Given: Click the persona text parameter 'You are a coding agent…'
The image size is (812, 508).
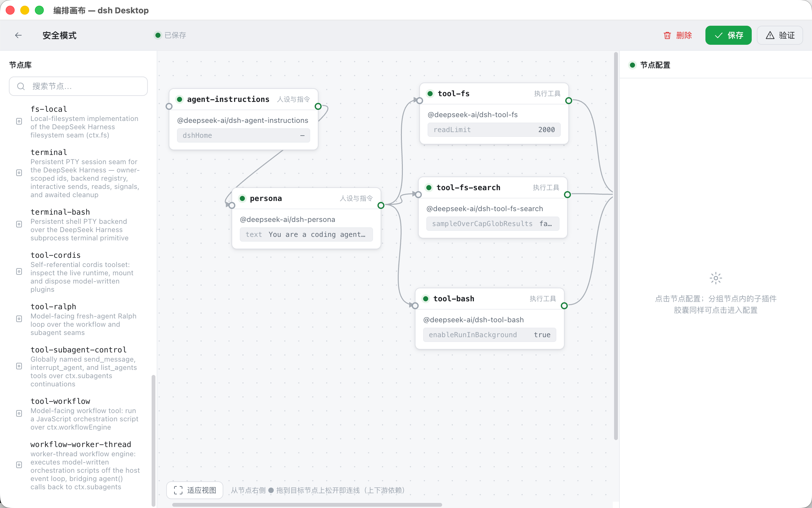Looking at the screenshot, I should click(x=306, y=235).
